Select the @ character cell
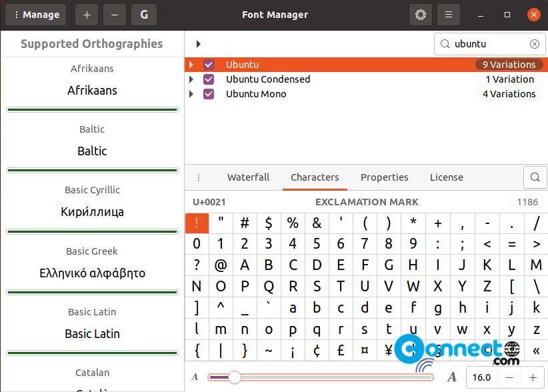Image resolution: width=548 pixels, height=392 pixels. coord(221,265)
